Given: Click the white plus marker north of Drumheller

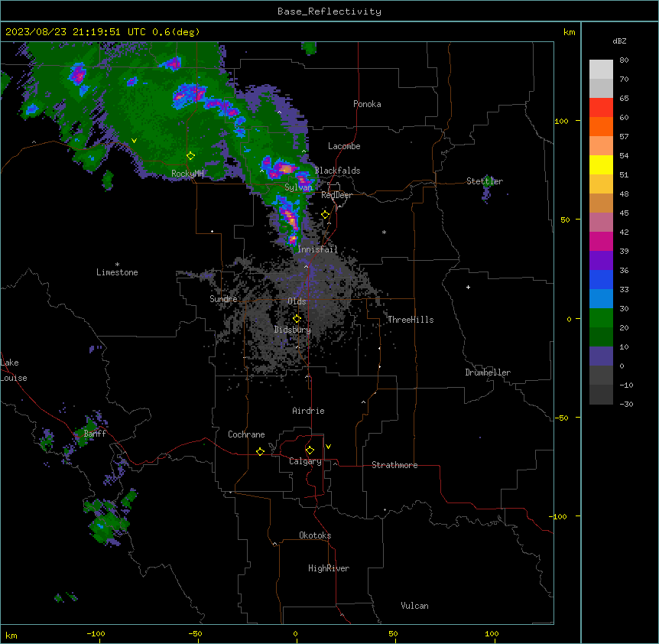Looking at the screenshot, I should click(468, 287).
